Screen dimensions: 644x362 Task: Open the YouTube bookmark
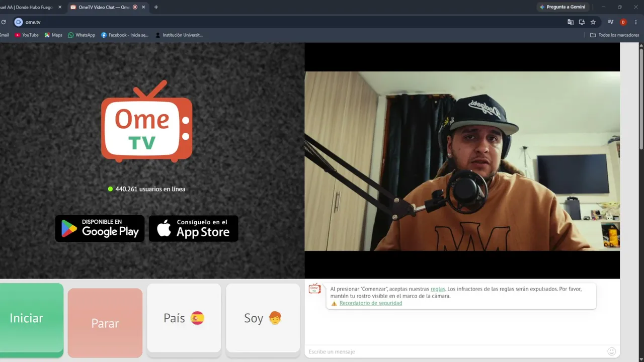pos(27,35)
